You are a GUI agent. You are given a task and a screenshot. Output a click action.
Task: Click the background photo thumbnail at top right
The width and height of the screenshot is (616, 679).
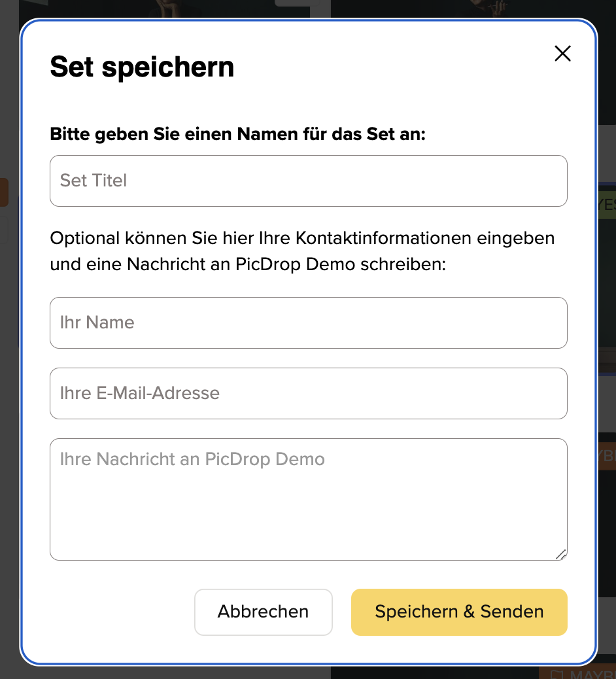coord(472,9)
